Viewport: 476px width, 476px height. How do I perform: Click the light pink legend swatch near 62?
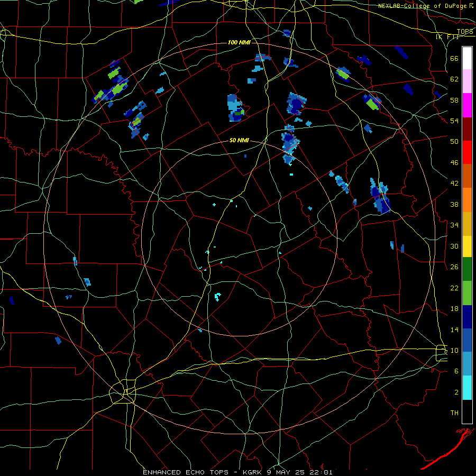[x=467, y=81]
